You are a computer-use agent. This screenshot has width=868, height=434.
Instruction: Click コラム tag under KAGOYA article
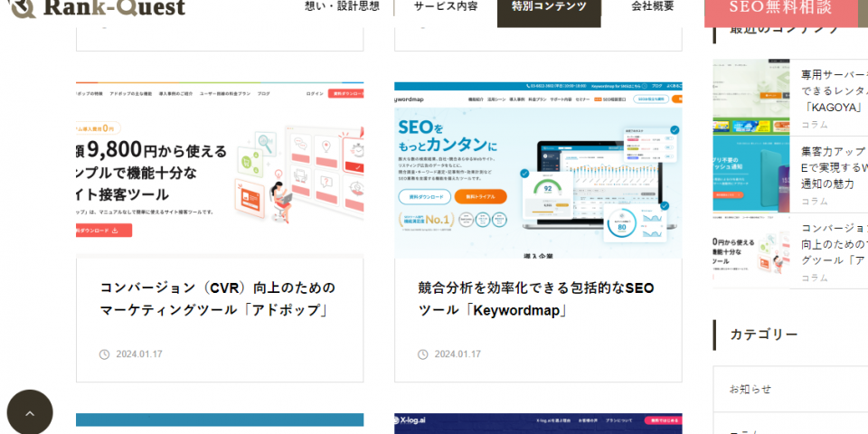click(815, 125)
